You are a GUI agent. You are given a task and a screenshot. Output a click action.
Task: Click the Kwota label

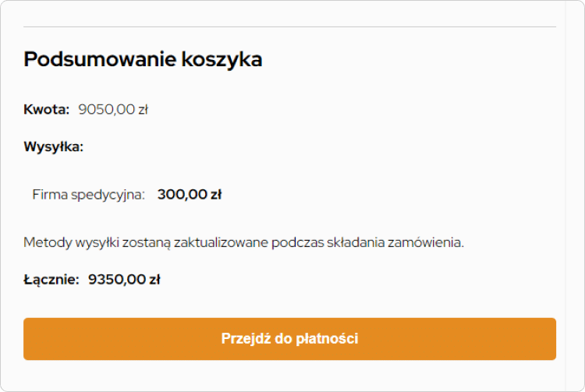47,109
